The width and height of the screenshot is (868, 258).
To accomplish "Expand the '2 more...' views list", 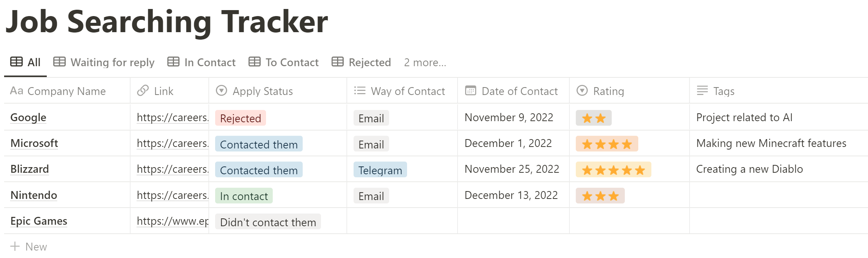I will [x=425, y=62].
